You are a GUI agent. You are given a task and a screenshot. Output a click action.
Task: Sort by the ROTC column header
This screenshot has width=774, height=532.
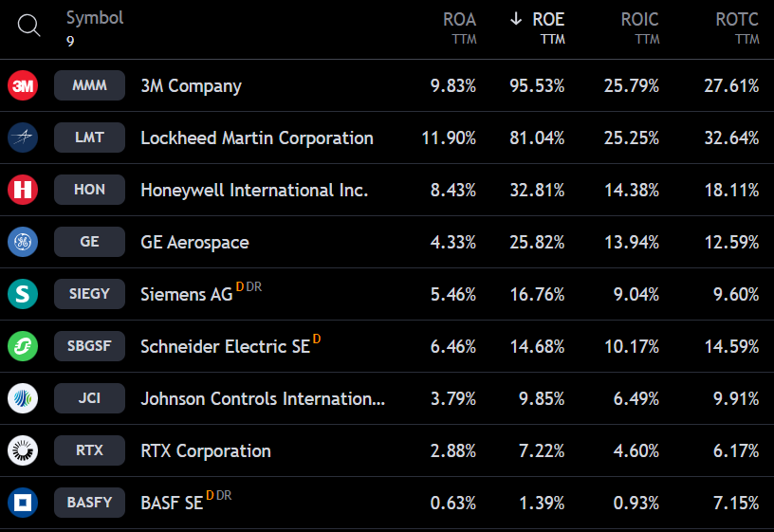click(737, 20)
